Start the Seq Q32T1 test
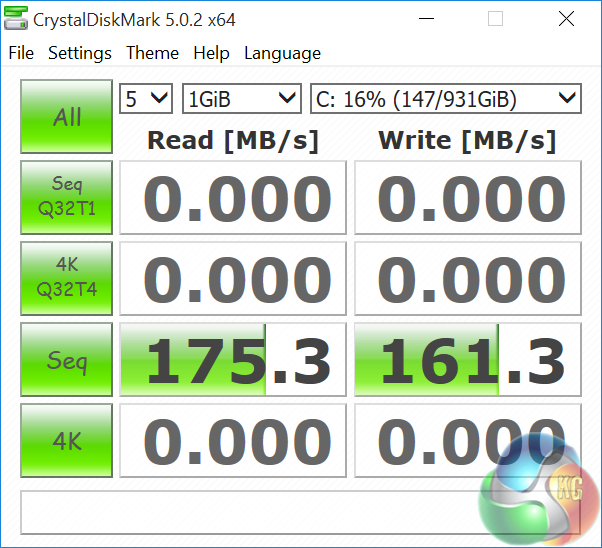This screenshot has width=602, height=548. [x=66, y=197]
